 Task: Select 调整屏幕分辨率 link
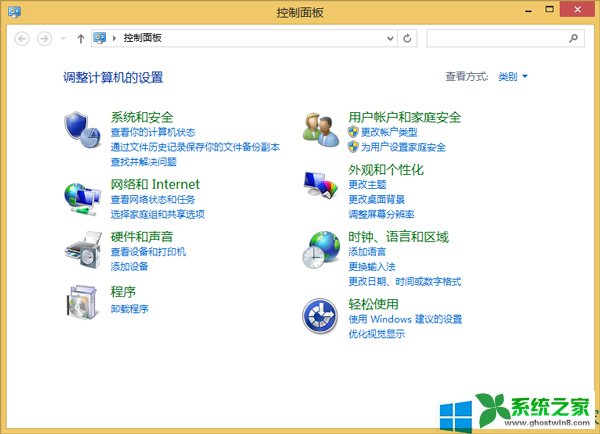coord(381,214)
